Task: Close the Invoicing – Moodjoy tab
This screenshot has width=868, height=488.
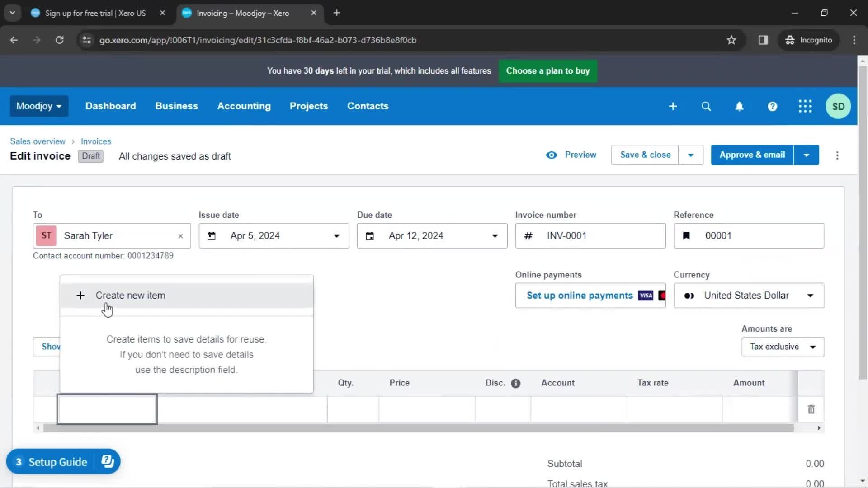Action: (314, 13)
